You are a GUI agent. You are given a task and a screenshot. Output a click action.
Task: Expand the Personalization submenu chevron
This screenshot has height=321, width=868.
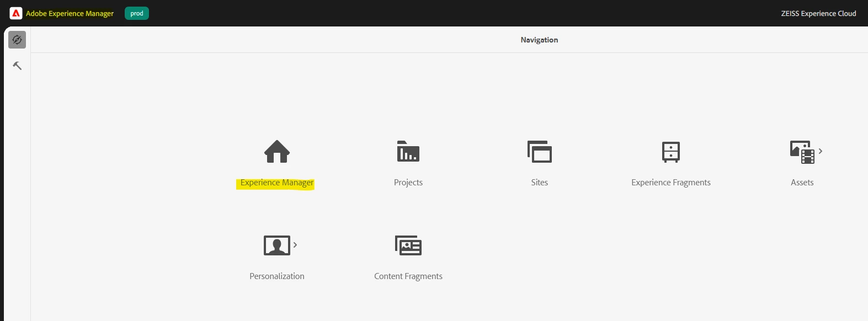tap(295, 245)
